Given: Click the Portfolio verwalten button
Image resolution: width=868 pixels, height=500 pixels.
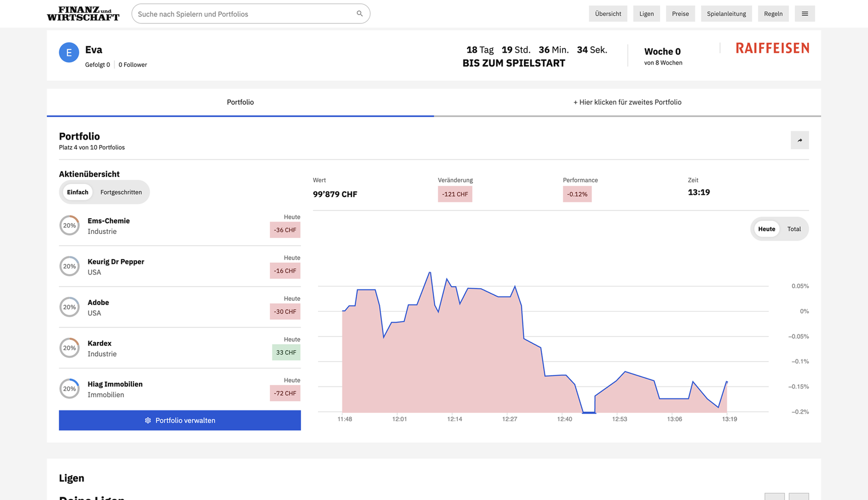Looking at the screenshot, I should (x=180, y=420).
